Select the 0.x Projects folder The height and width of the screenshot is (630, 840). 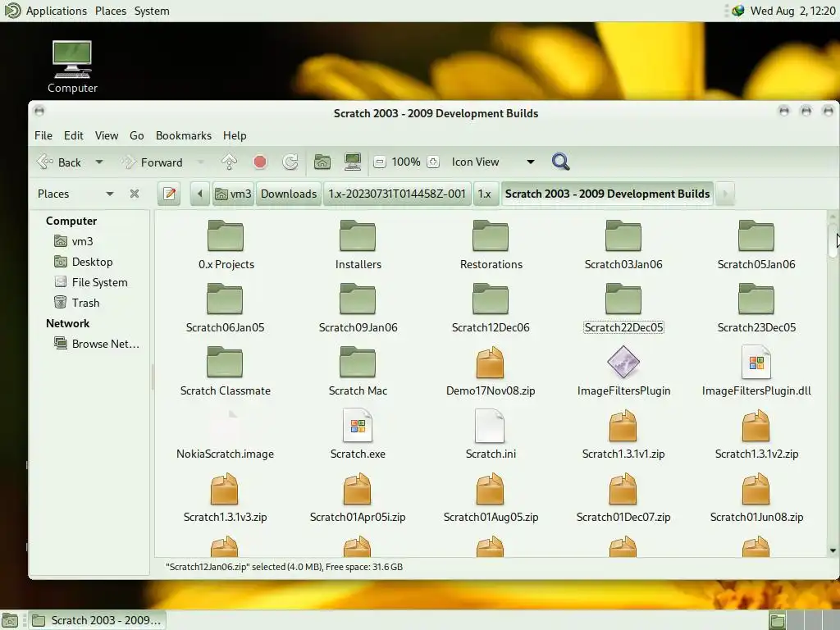(226, 244)
